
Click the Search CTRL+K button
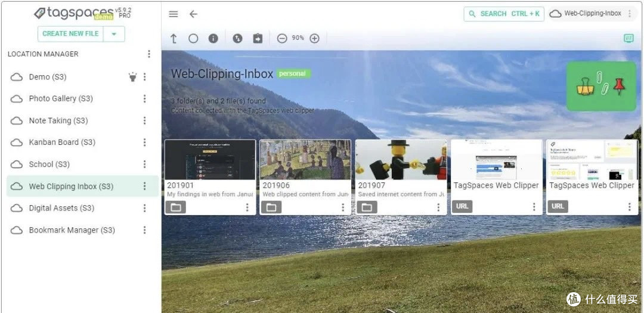pos(504,14)
